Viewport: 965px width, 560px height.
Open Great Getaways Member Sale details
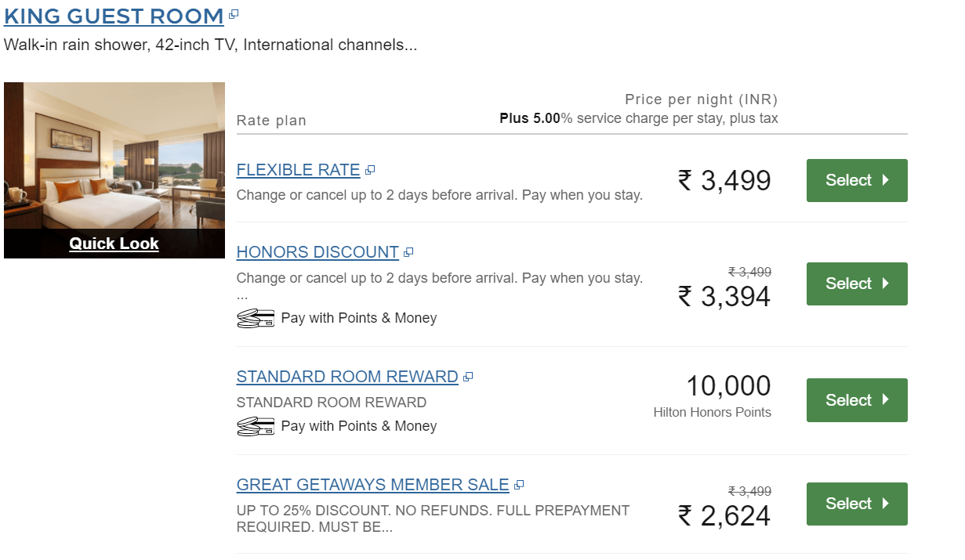[372, 485]
